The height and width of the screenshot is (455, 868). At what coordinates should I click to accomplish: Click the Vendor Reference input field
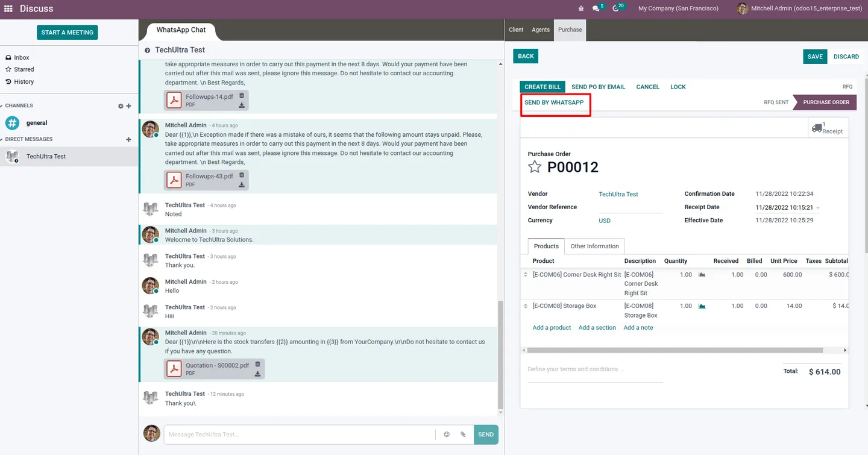pos(631,207)
